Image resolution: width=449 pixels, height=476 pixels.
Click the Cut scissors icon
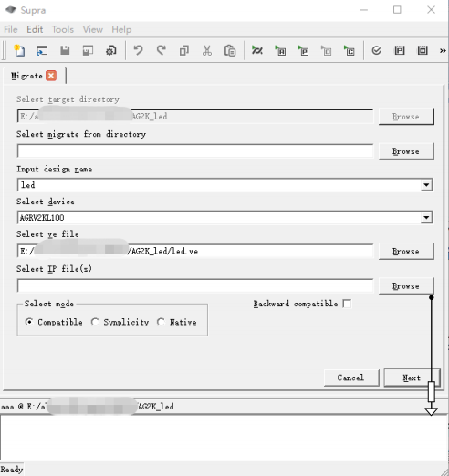tap(207, 50)
